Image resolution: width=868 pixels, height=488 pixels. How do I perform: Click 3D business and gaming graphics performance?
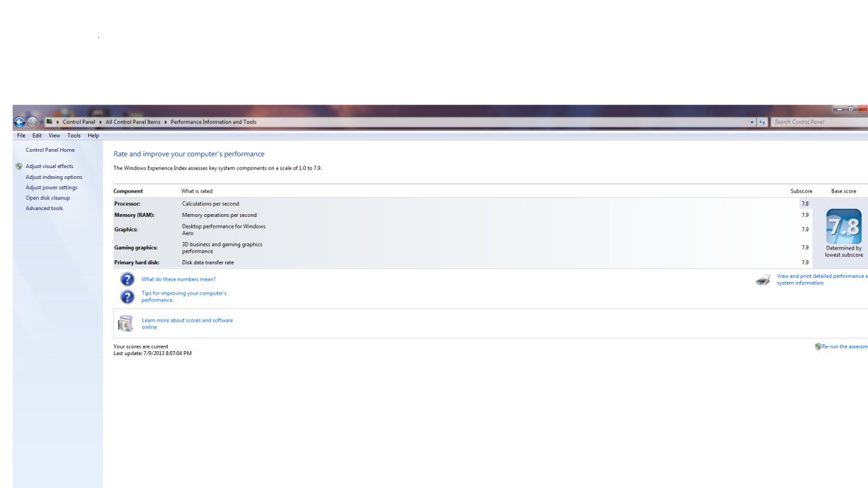pos(222,247)
